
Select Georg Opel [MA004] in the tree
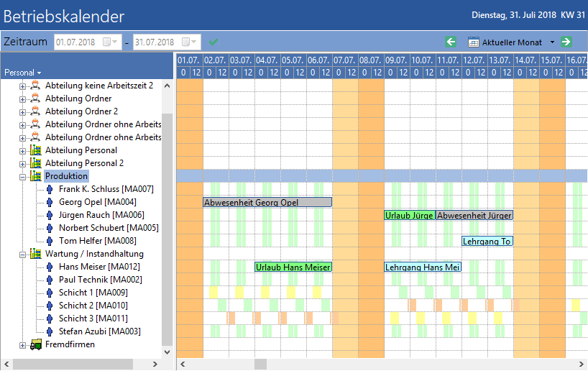coord(98,202)
